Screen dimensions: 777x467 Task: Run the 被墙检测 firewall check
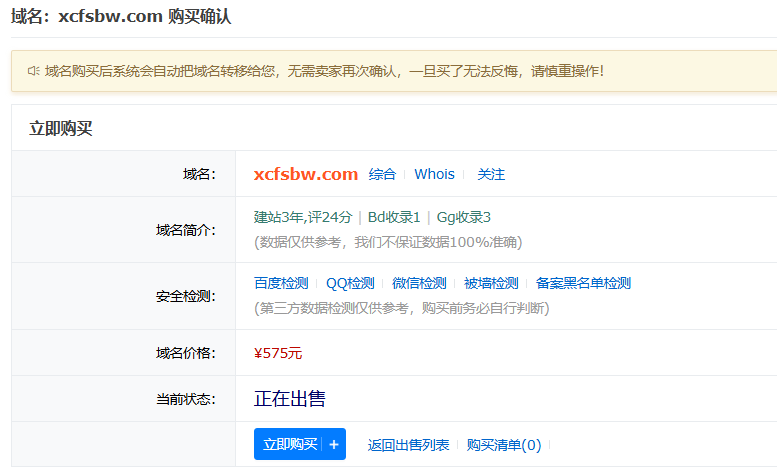pos(491,283)
